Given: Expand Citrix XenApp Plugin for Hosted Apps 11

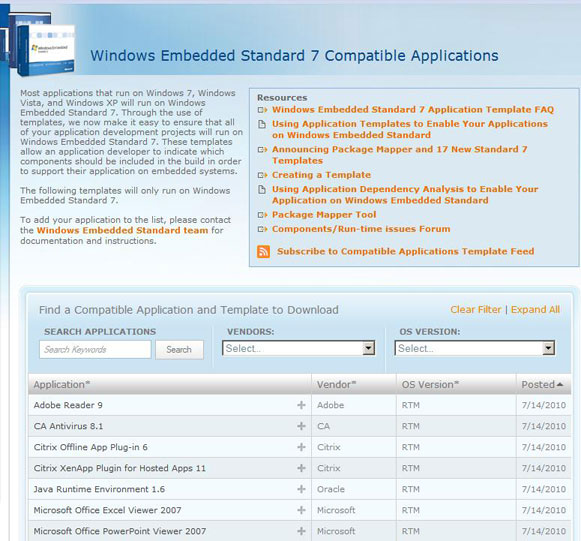Looking at the screenshot, I should pyautogui.click(x=301, y=468).
